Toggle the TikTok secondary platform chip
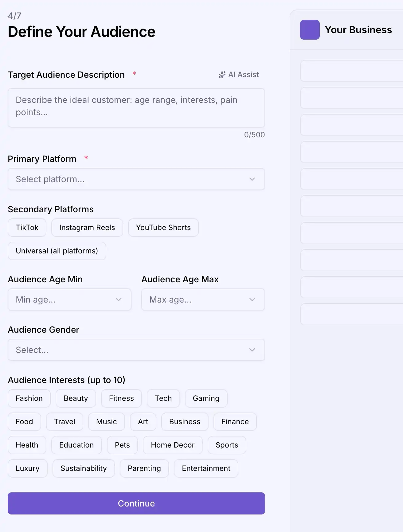The height and width of the screenshot is (532, 403). [27, 228]
